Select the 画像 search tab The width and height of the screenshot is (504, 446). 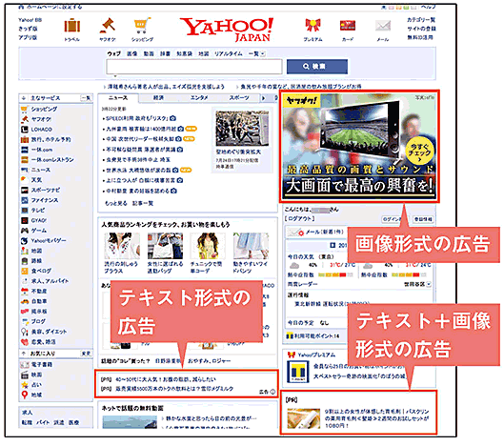click(131, 53)
